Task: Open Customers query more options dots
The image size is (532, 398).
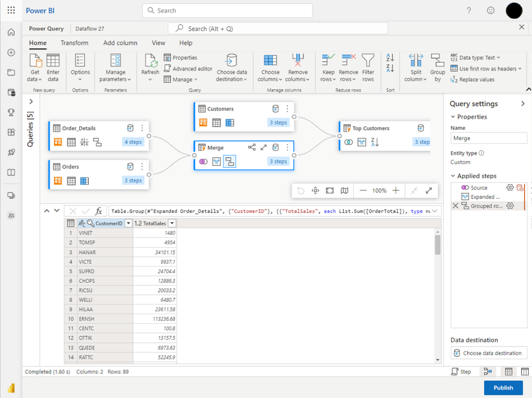Action: [x=287, y=109]
